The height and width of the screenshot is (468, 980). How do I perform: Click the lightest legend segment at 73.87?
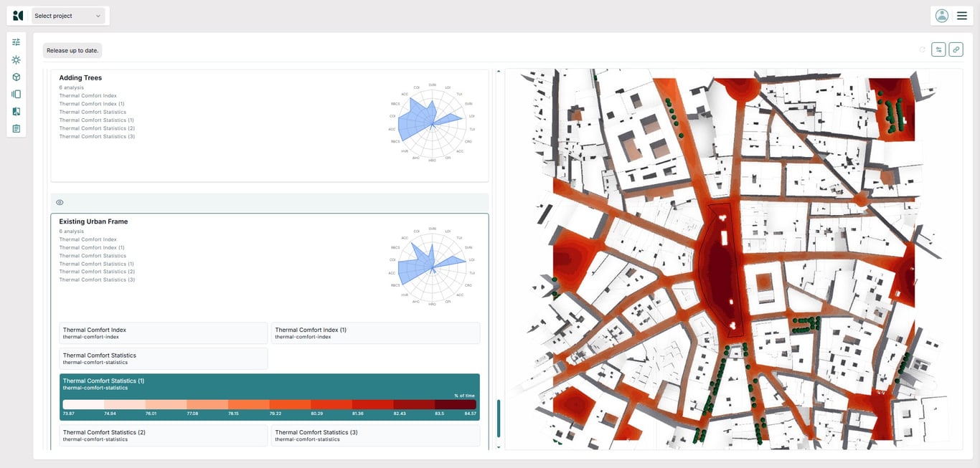83,404
